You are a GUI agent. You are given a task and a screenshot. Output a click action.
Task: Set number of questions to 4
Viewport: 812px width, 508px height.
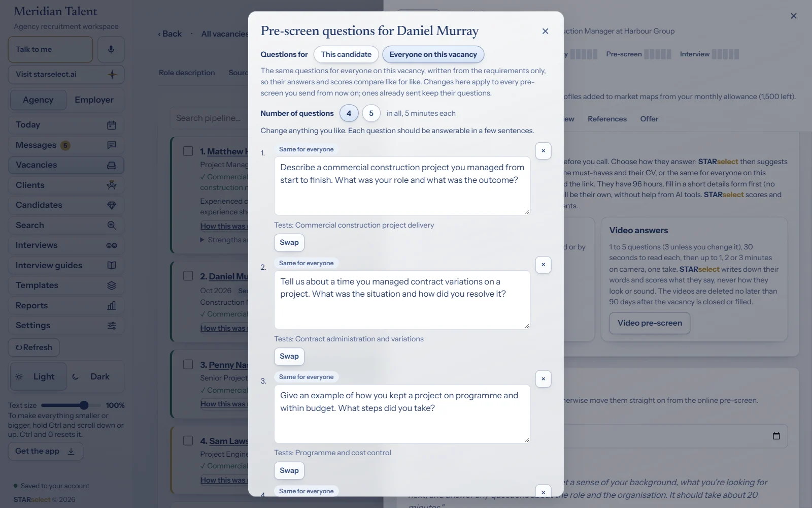click(x=349, y=113)
